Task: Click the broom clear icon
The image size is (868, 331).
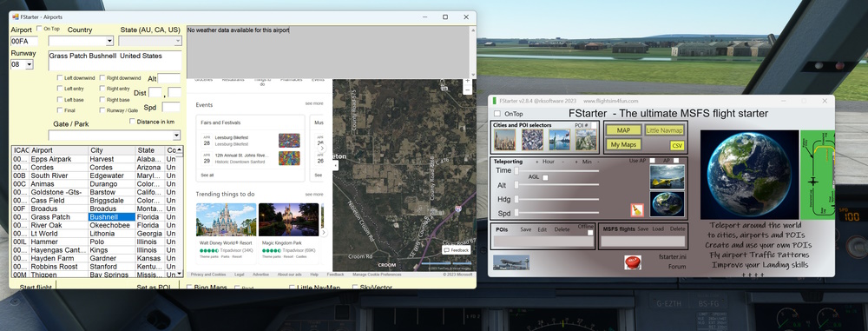Action: pos(637,210)
